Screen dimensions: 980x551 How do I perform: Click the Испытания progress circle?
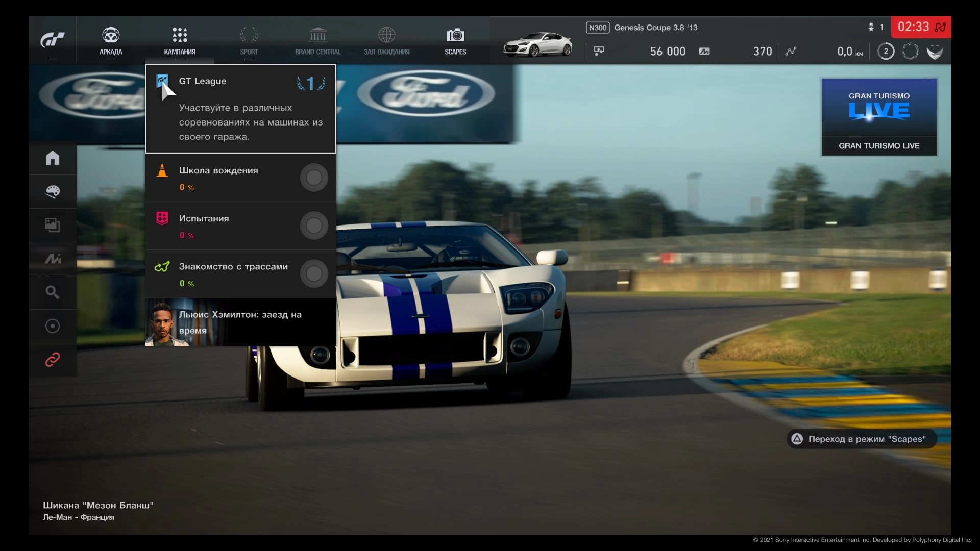[x=313, y=226]
